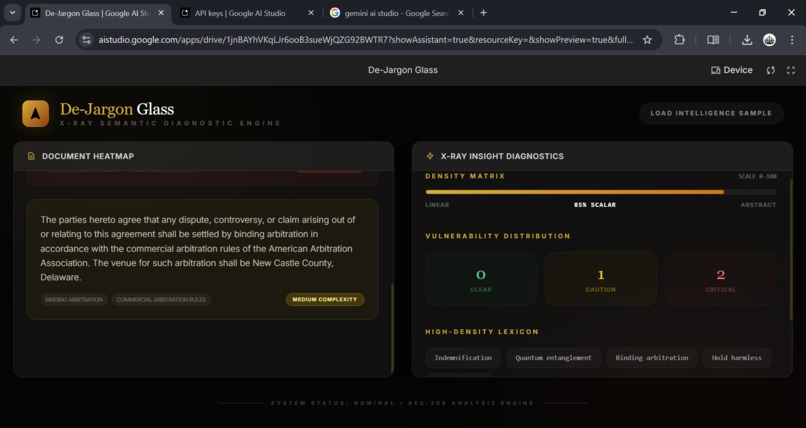Reload the page with the browser refresh icon
This screenshot has height=428, width=806.
pos(59,40)
